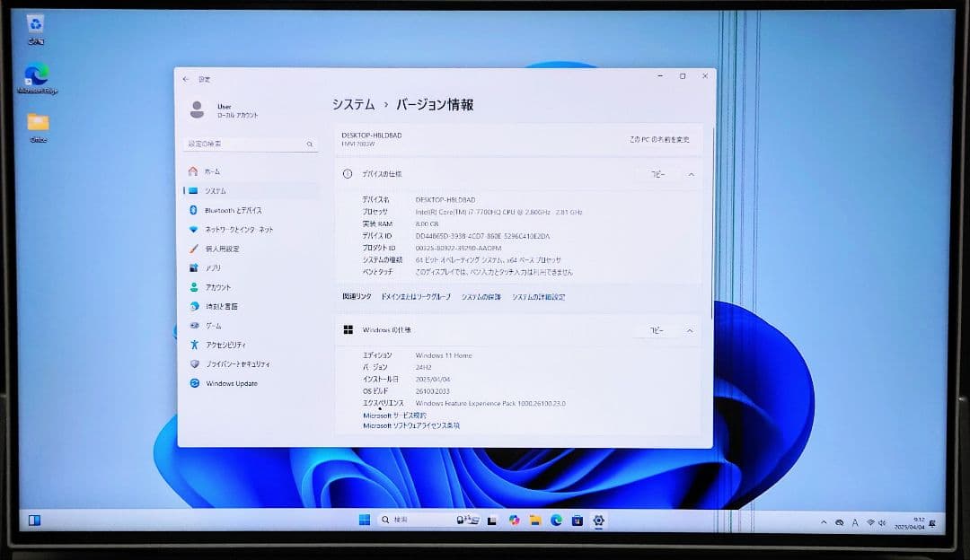Screen dimensions: 970x560
Task: Click コピー beside Windows の仕様
Action: (x=657, y=330)
